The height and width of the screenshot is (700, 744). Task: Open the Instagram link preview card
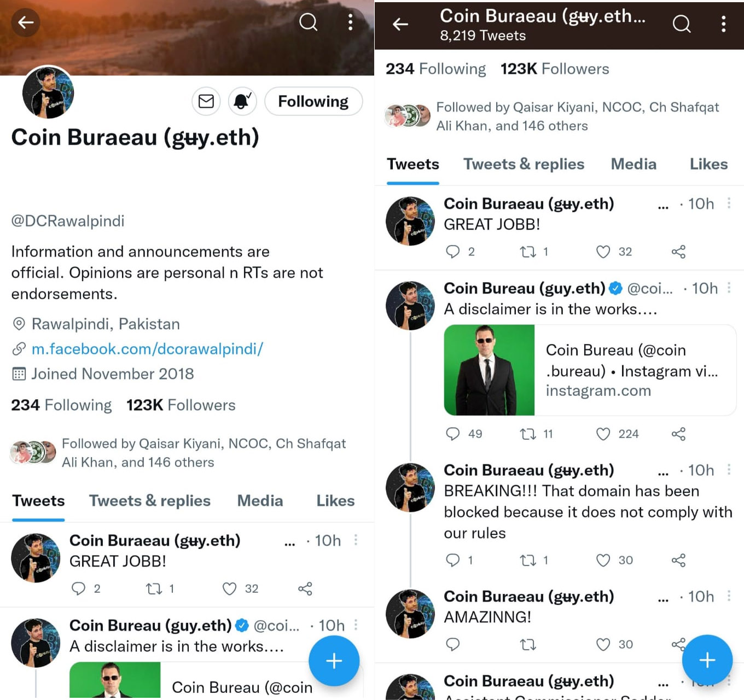pos(590,370)
